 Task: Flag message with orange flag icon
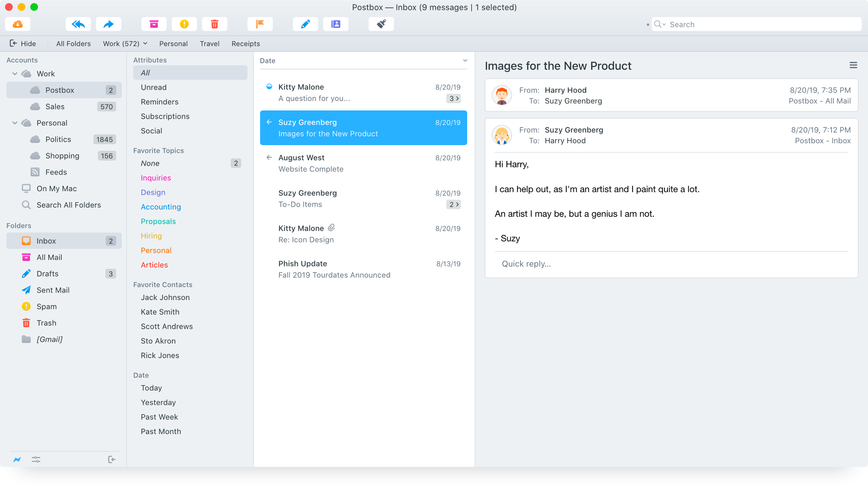[260, 24]
